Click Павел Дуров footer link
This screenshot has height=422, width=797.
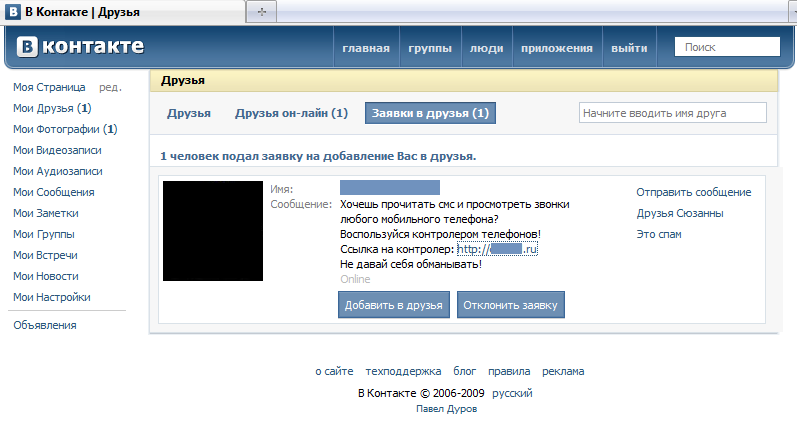tap(446, 409)
